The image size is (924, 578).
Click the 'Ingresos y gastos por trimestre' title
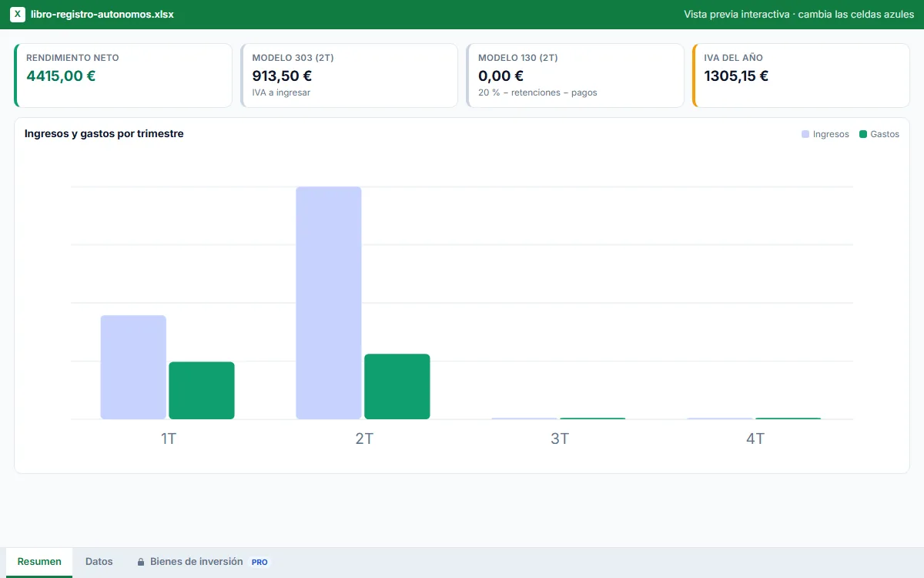pyautogui.click(x=104, y=133)
